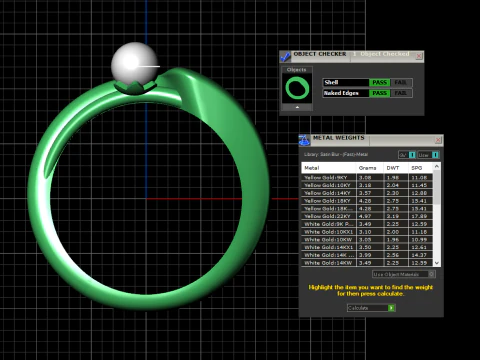Toggle the first cyan switch beside Library
Viewport: 480px width, 360px height.
tap(412, 155)
